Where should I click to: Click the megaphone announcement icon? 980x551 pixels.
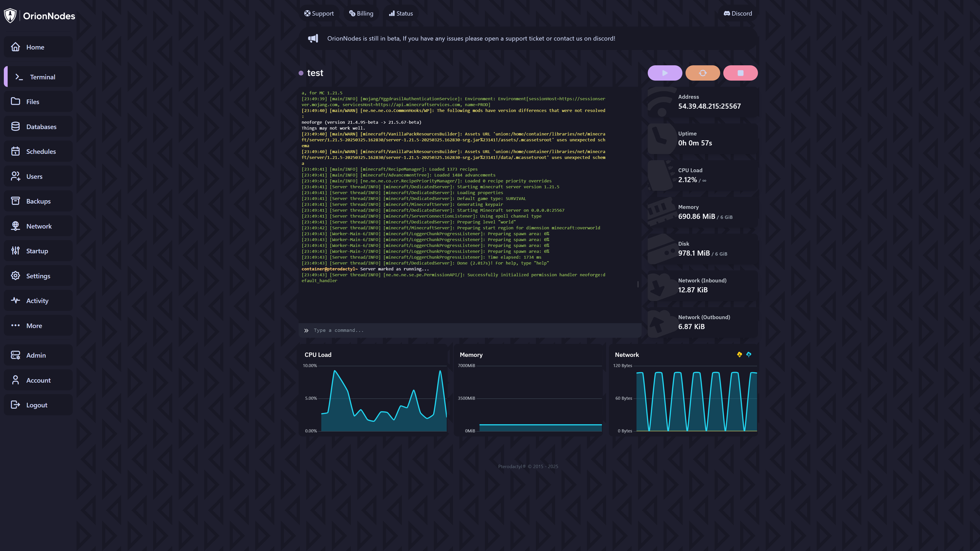point(313,39)
